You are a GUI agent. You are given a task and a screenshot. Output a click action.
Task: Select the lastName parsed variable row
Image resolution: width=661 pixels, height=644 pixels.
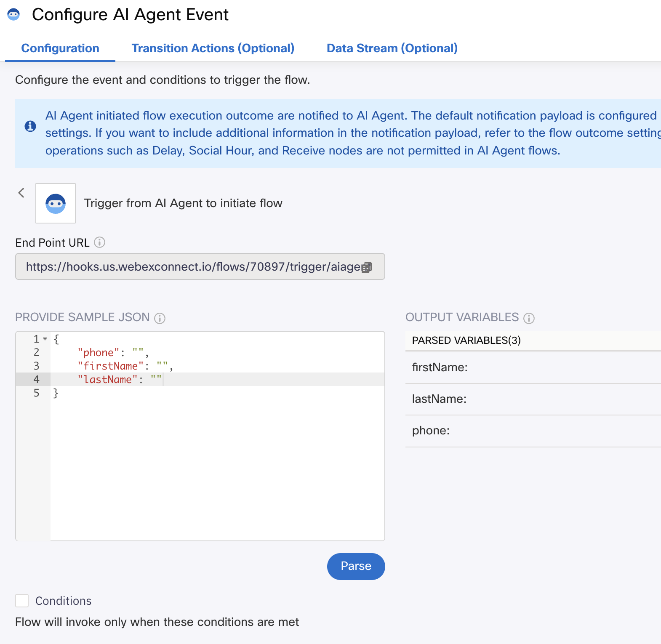click(533, 399)
